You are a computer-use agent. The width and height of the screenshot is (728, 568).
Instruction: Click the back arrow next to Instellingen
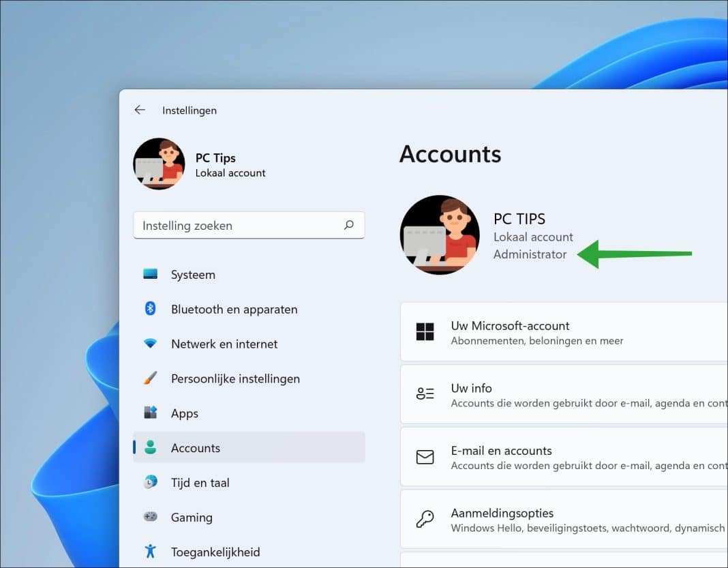140,110
